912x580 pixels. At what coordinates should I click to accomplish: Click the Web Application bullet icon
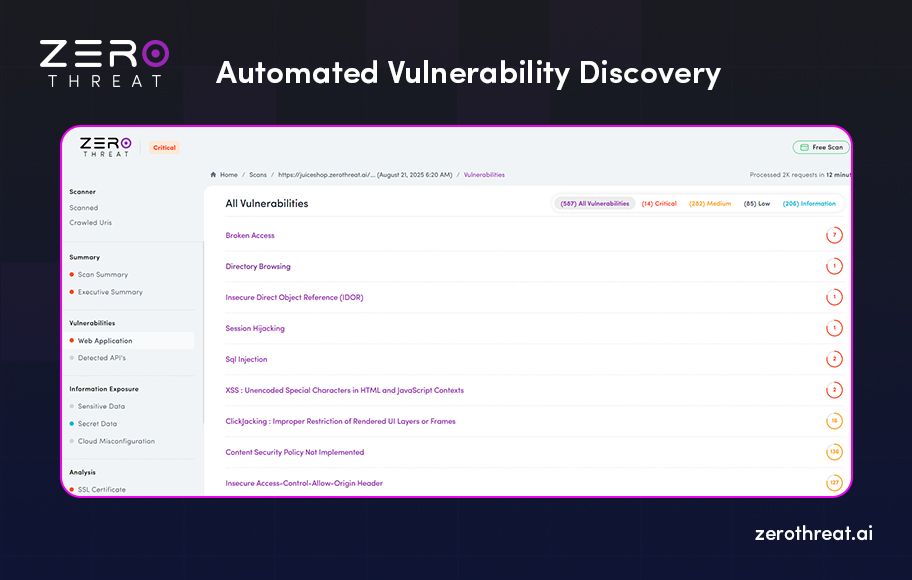[71, 340]
